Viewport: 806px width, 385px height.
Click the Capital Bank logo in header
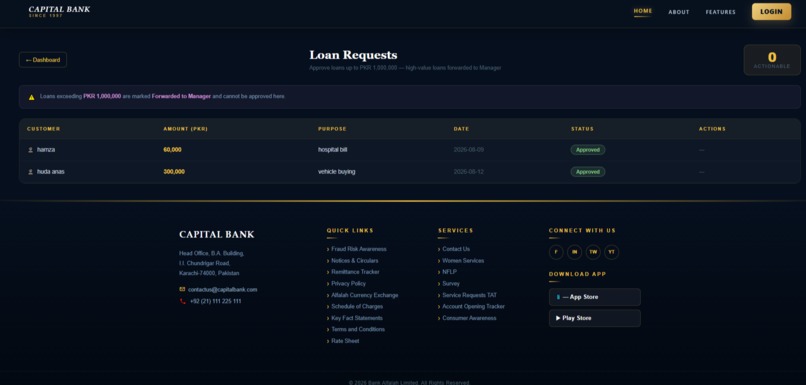pyautogui.click(x=59, y=11)
